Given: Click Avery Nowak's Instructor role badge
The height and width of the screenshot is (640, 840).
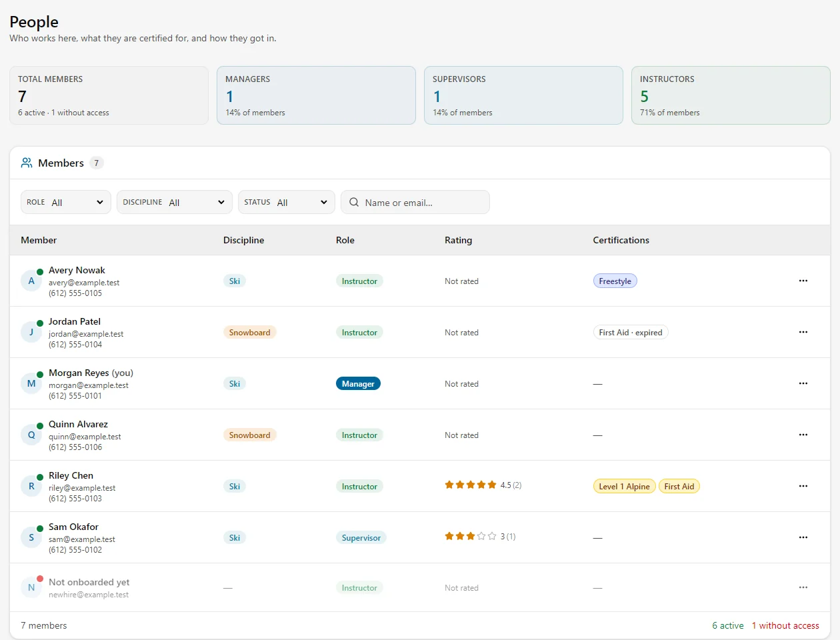Looking at the screenshot, I should coord(359,281).
